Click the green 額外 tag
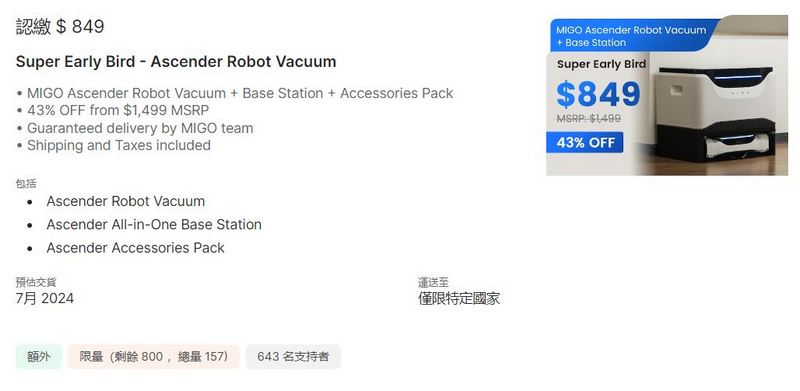The image size is (800, 391). (x=39, y=357)
